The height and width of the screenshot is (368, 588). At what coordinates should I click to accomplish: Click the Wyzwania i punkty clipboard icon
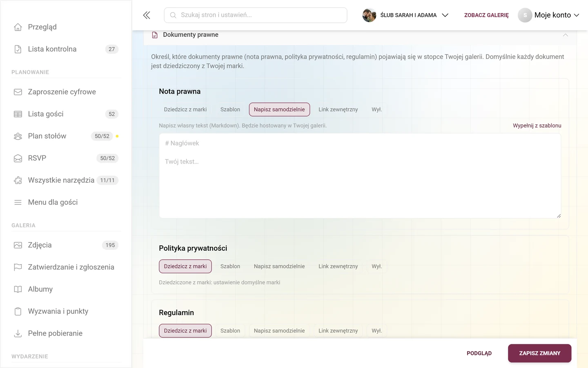[x=18, y=312]
